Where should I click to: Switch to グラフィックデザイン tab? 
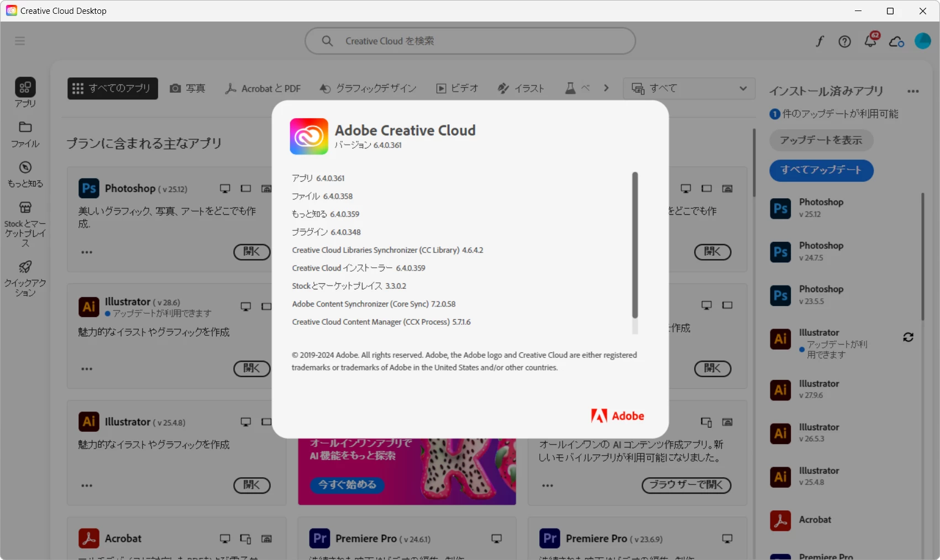[x=369, y=88]
